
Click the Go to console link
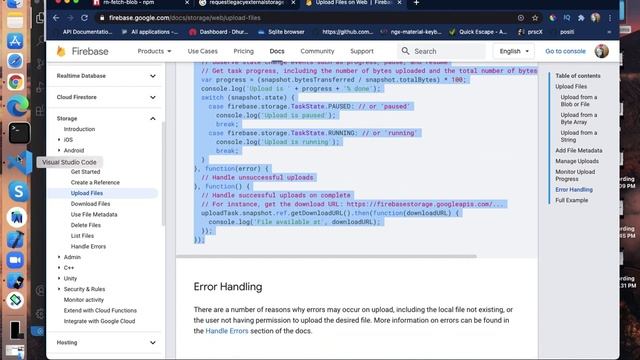click(x=565, y=51)
